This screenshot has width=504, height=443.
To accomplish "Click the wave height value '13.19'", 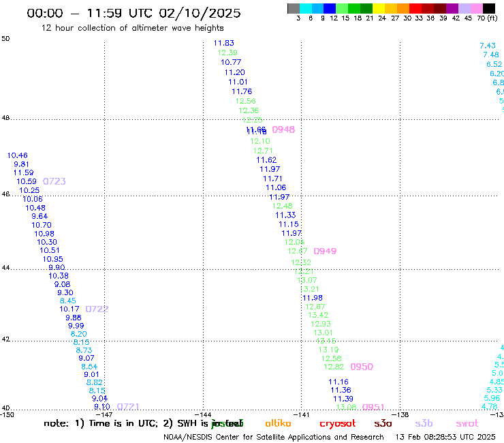I will tap(328, 350).
